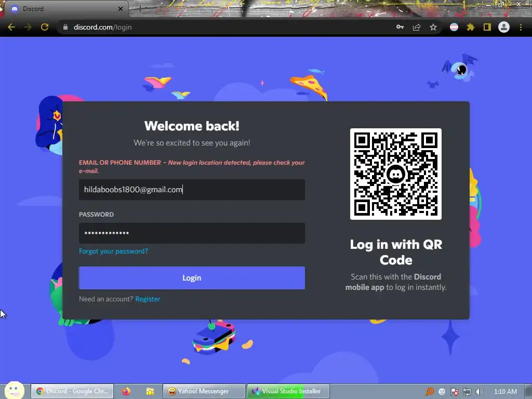
Task: Open the Chrome profile avatar
Action: tap(504, 27)
